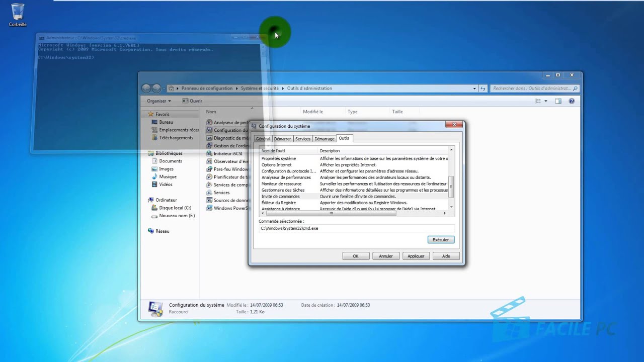The height and width of the screenshot is (362, 644).
Task: Switch to the Démarrage tab
Action: (325, 139)
